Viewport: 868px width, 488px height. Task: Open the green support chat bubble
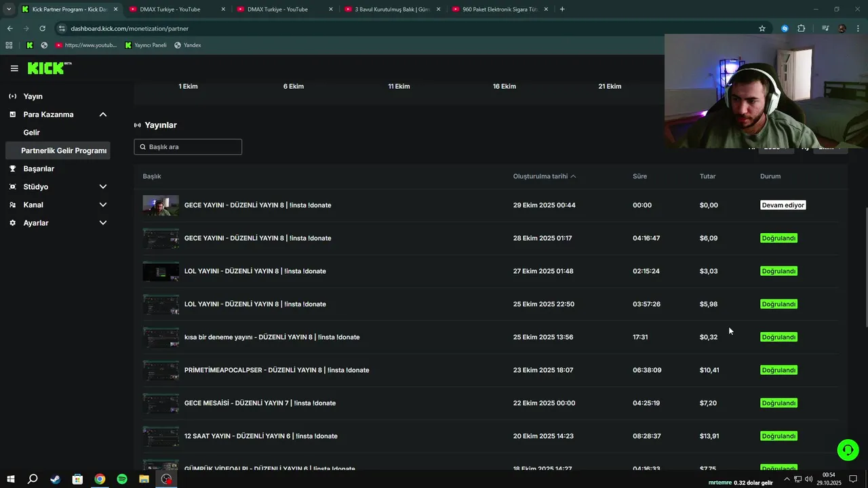point(848,449)
